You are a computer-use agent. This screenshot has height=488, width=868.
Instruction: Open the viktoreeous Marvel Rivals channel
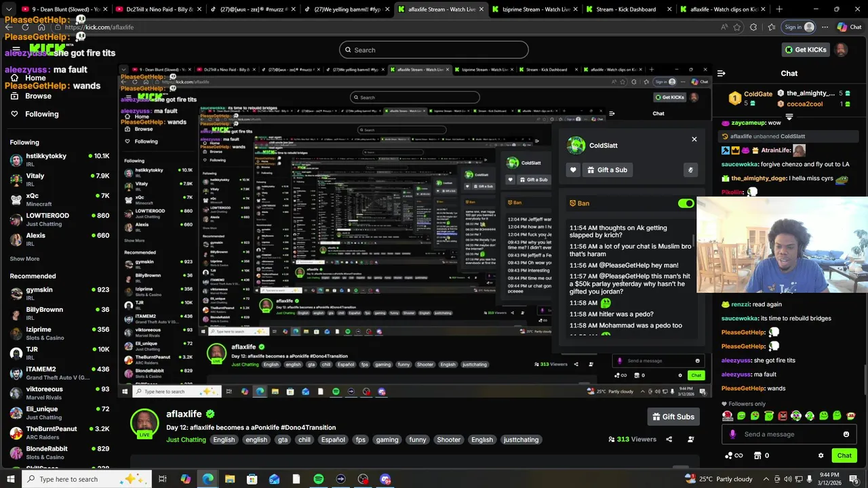pyautogui.click(x=60, y=393)
